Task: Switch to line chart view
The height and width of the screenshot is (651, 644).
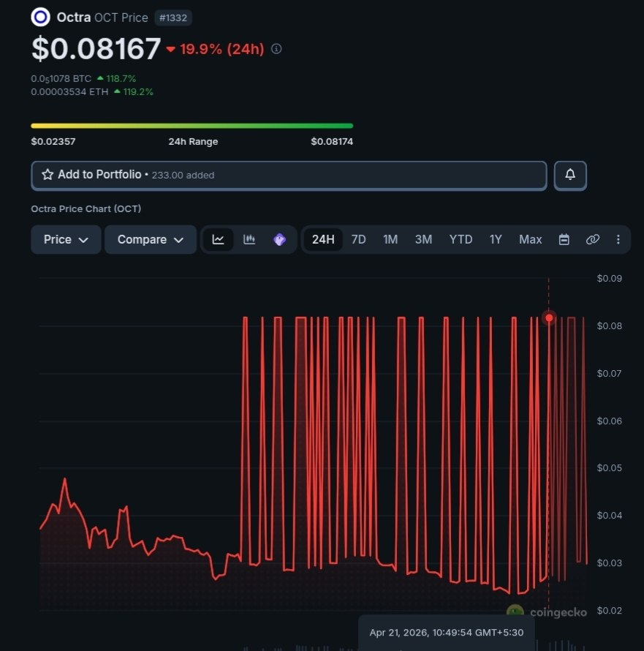Action: (x=219, y=239)
